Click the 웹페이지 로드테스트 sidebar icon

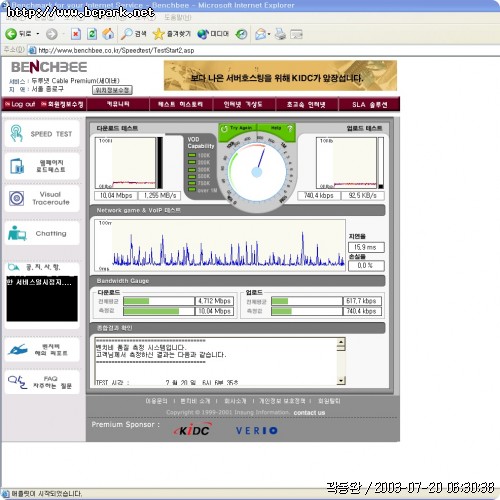pyautogui.click(x=17, y=166)
